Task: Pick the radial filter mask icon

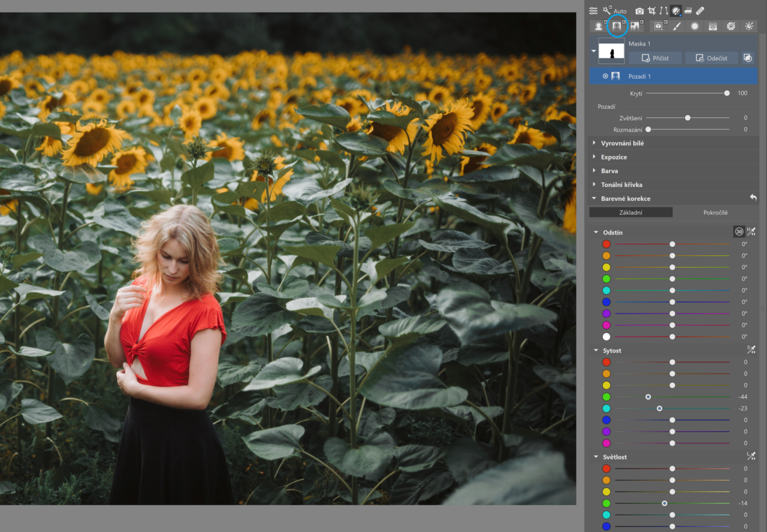Action: pyautogui.click(x=694, y=26)
